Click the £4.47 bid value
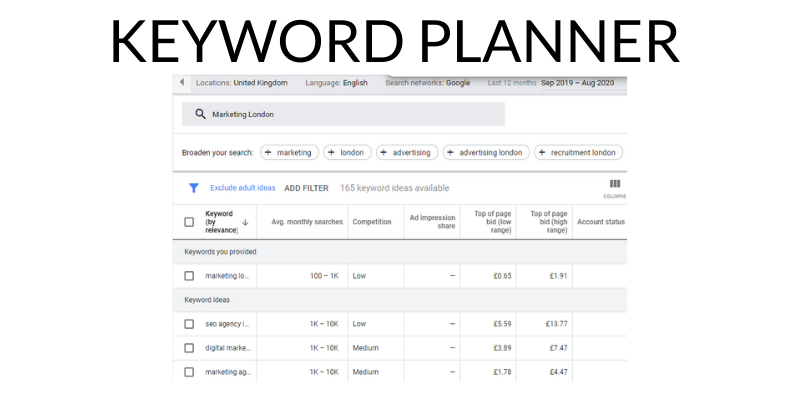Screen dimensions: 800x400 click(x=558, y=372)
